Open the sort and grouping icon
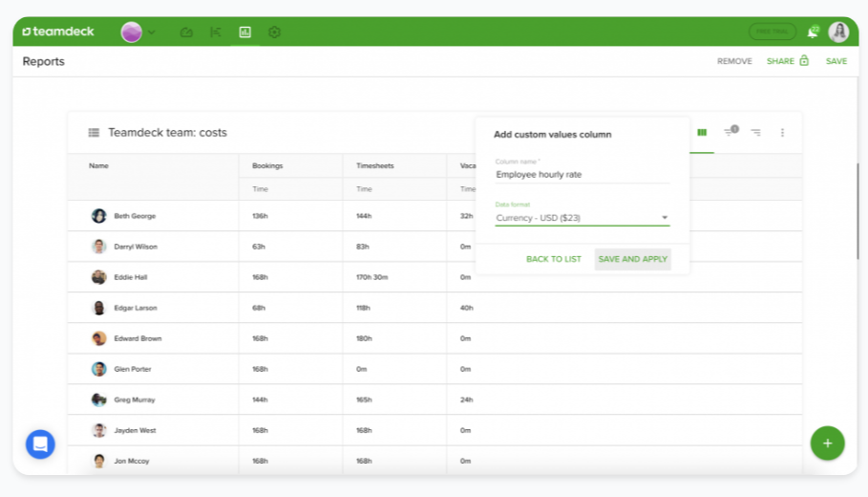The image size is (868, 497). pyautogui.click(x=755, y=133)
